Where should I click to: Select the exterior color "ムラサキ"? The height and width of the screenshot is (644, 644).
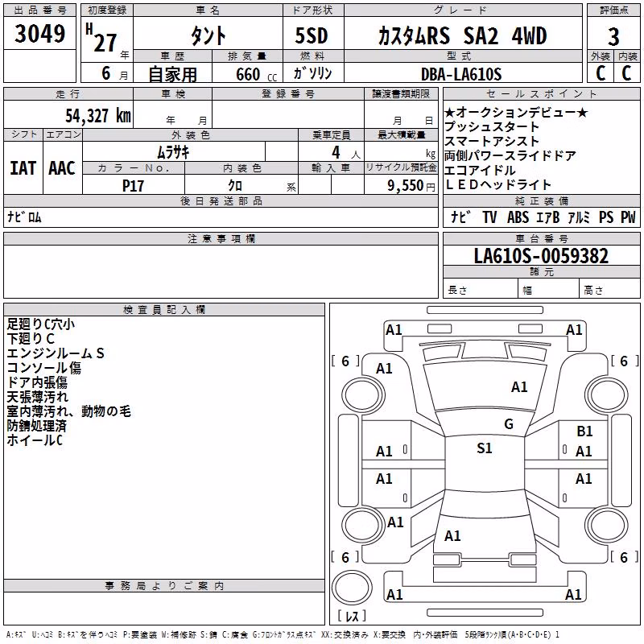tap(174, 153)
